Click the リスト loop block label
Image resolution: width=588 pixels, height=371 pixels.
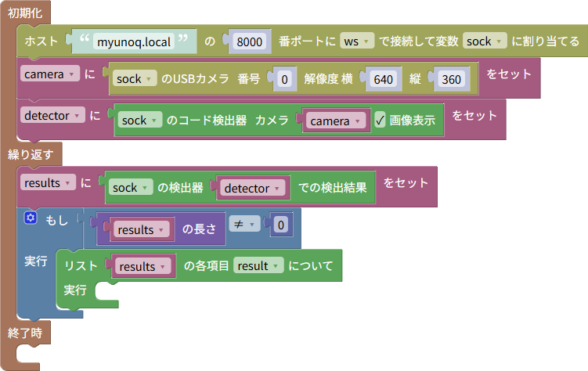tap(81, 265)
